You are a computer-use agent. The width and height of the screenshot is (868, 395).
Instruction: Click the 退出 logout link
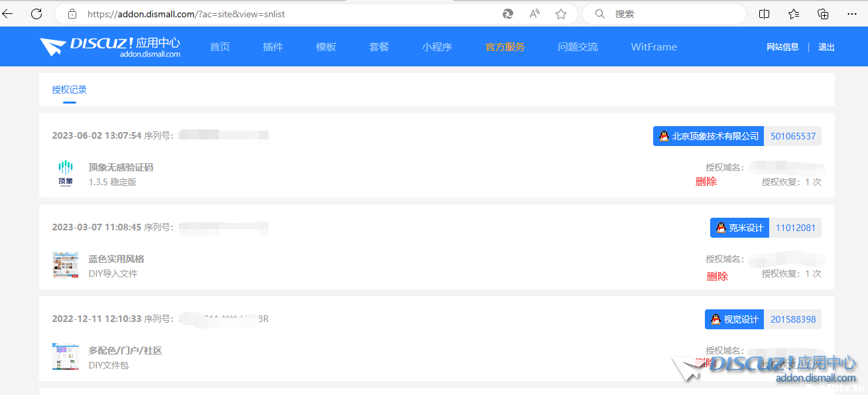(x=826, y=47)
